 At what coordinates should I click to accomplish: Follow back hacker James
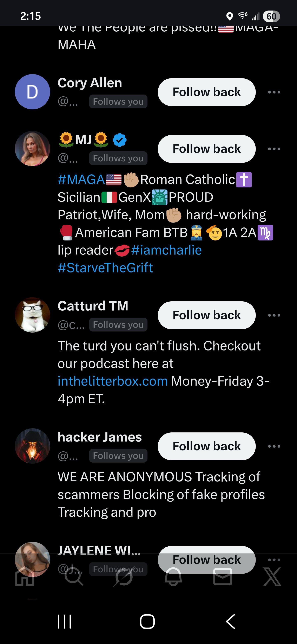[x=207, y=446]
